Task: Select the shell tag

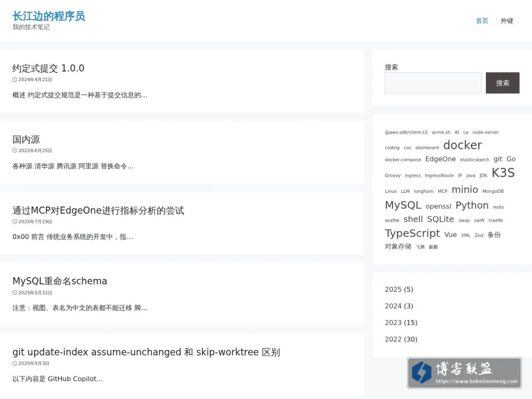Action: point(413,219)
